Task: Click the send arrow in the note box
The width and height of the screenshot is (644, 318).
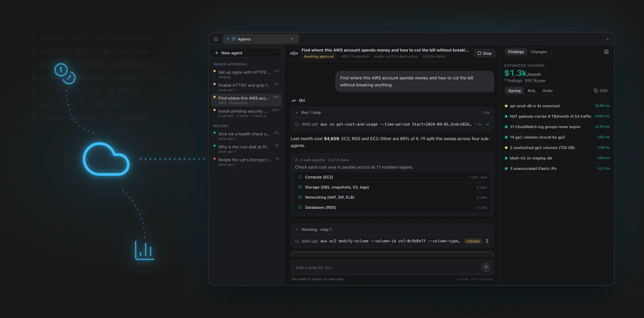Action: pyautogui.click(x=486, y=267)
